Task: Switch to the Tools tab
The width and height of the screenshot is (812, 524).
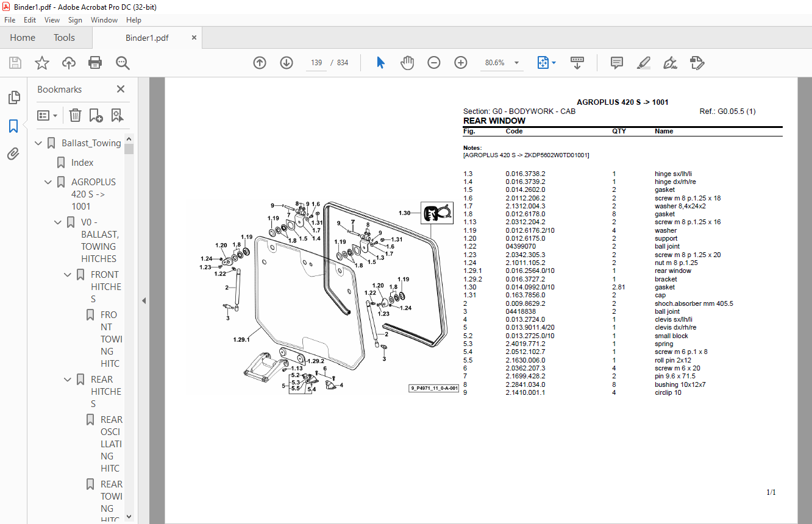Action: (64, 38)
